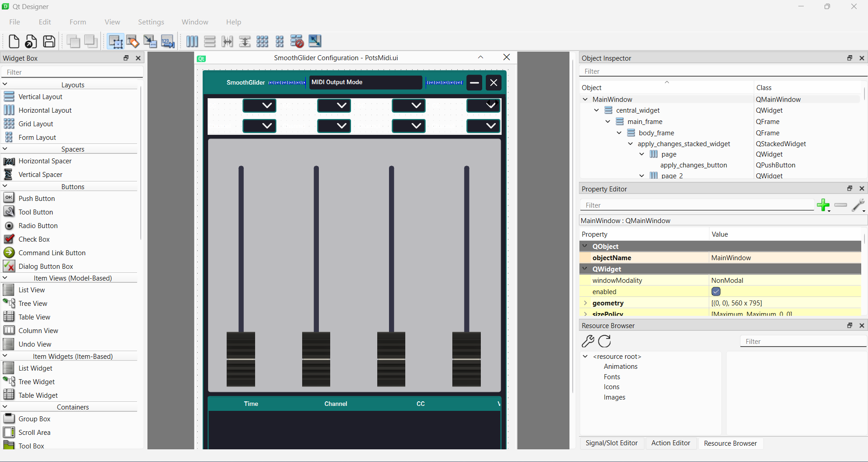Toggle the enabled checkbox in Property Editor
The width and height of the screenshot is (868, 462).
coord(716,291)
